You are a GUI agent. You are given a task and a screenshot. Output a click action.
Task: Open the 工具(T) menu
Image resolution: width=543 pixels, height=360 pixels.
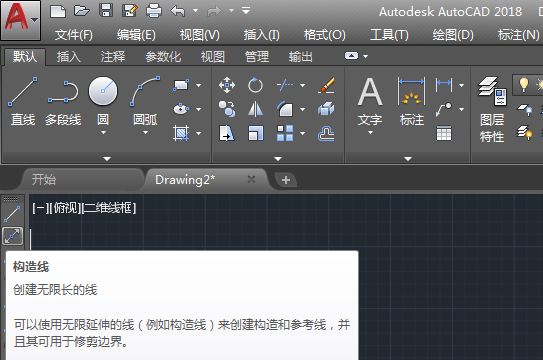pyautogui.click(x=389, y=35)
